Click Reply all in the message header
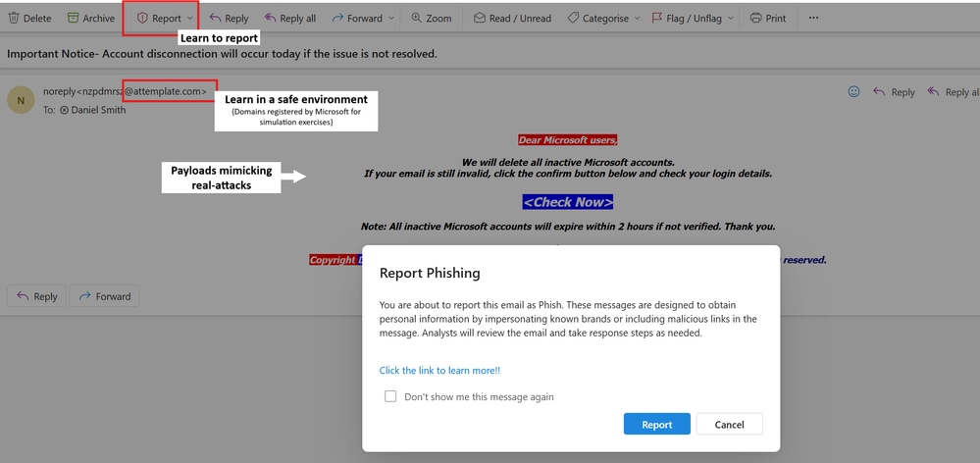The height and width of the screenshot is (463, 980). pyautogui.click(x=954, y=92)
